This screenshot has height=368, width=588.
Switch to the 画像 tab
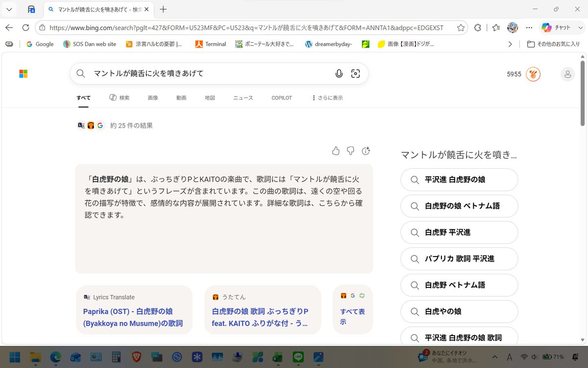click(153, 98)
